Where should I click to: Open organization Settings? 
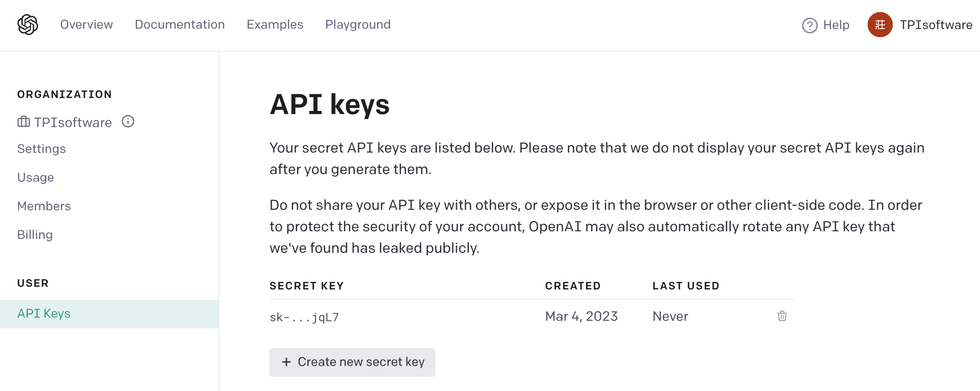click(42, 149)
